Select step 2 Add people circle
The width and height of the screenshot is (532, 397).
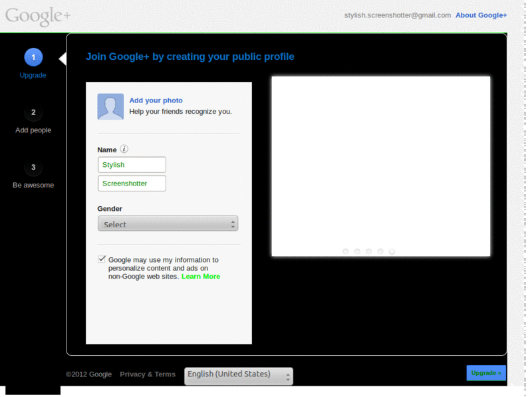(x=33, y=112)
